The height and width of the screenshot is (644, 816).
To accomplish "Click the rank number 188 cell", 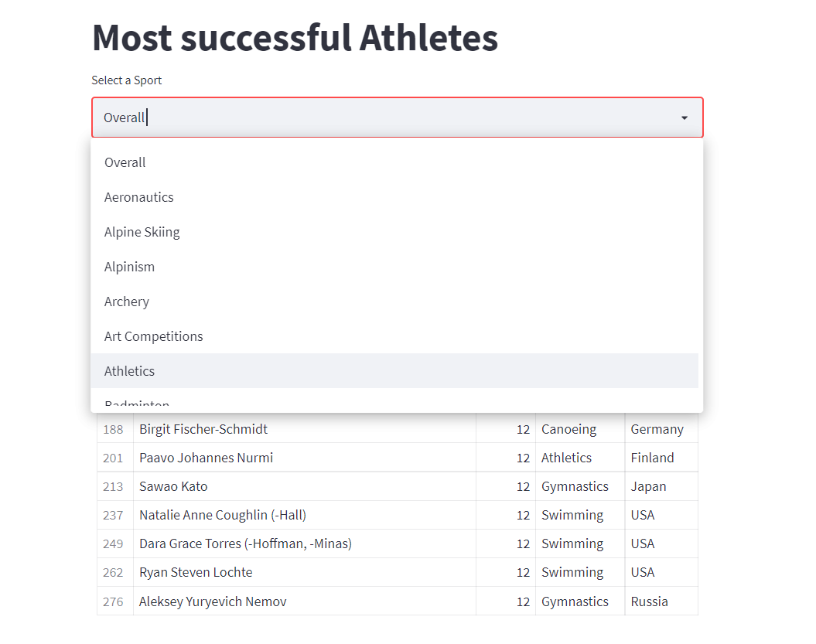I will 114,428.
